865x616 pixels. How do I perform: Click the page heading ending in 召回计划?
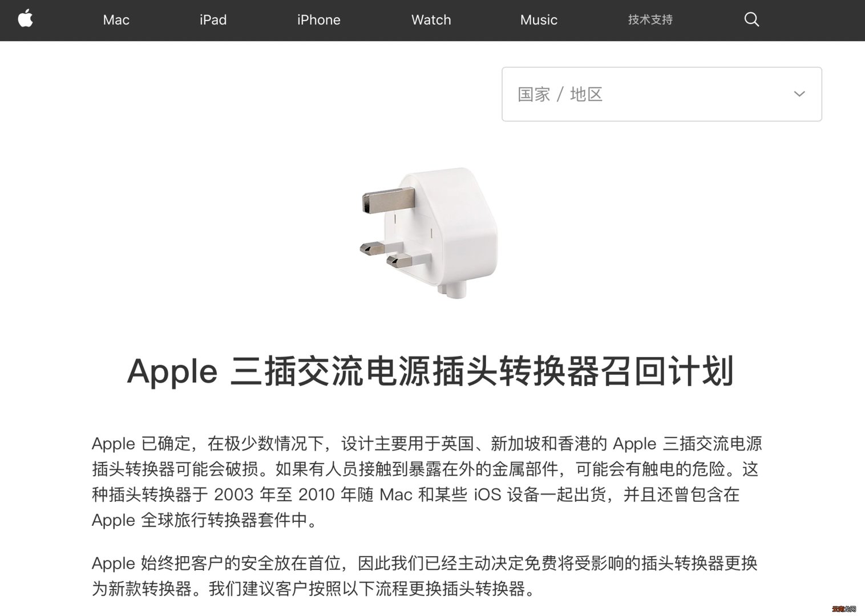[x=431, y=371]
